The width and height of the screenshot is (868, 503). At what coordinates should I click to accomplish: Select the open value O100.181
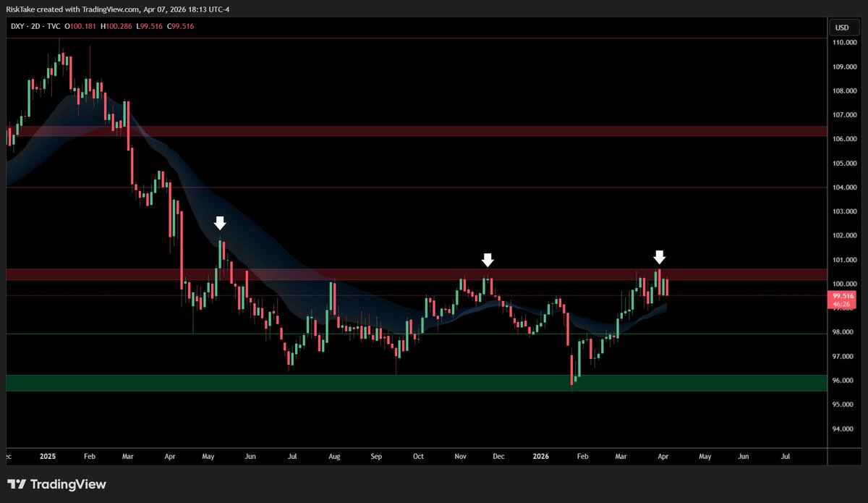[81, 27]
